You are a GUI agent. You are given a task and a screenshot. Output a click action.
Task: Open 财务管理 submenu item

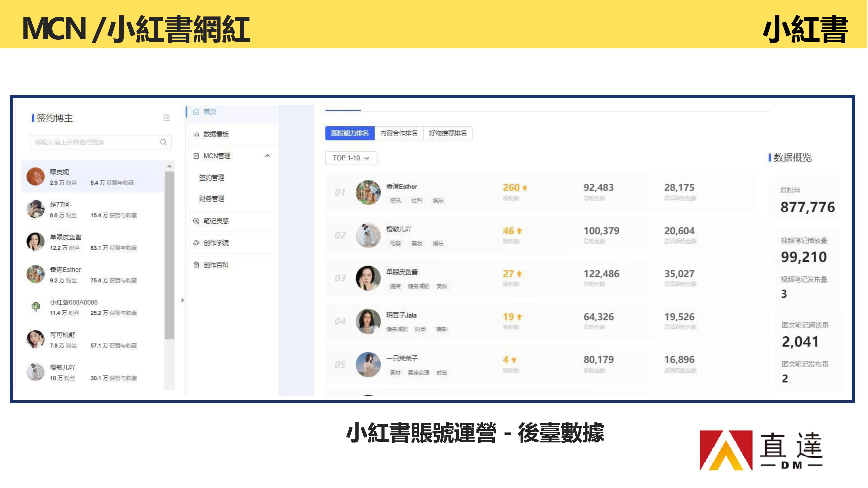[212, 199]
